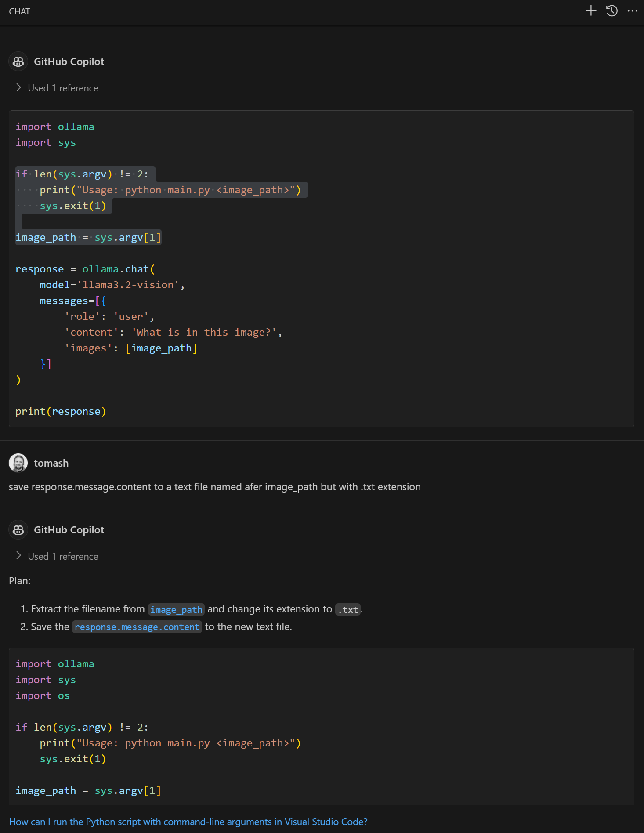Click 'import sys' in first code block
The height and width of the screenshot is (833, 644).
(x=46, y=142)
